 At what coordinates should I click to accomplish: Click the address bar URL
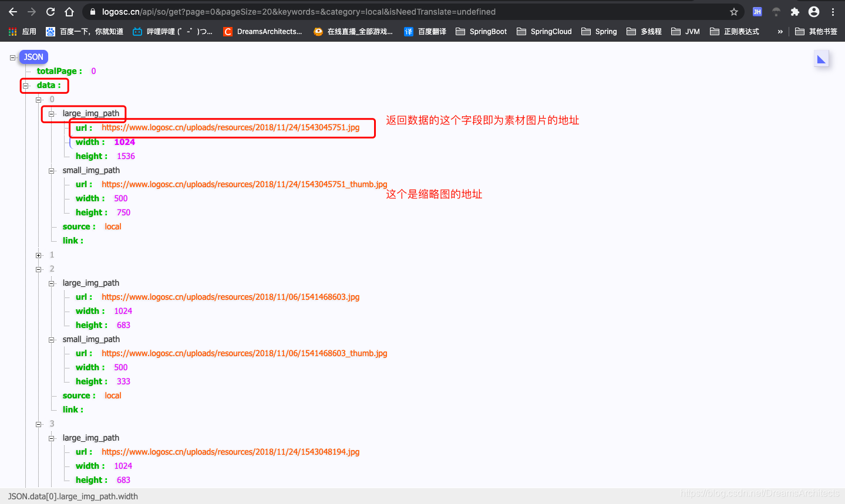298,12
